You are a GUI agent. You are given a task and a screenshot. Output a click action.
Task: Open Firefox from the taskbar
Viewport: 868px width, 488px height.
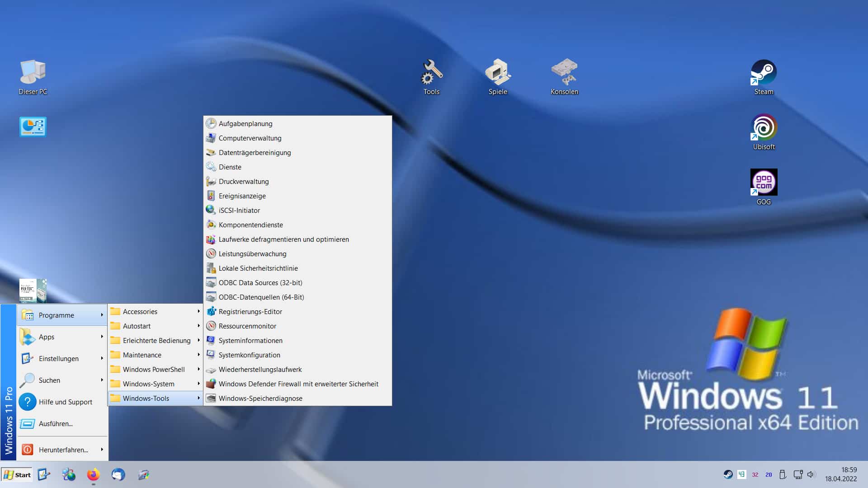click(93, 474)
